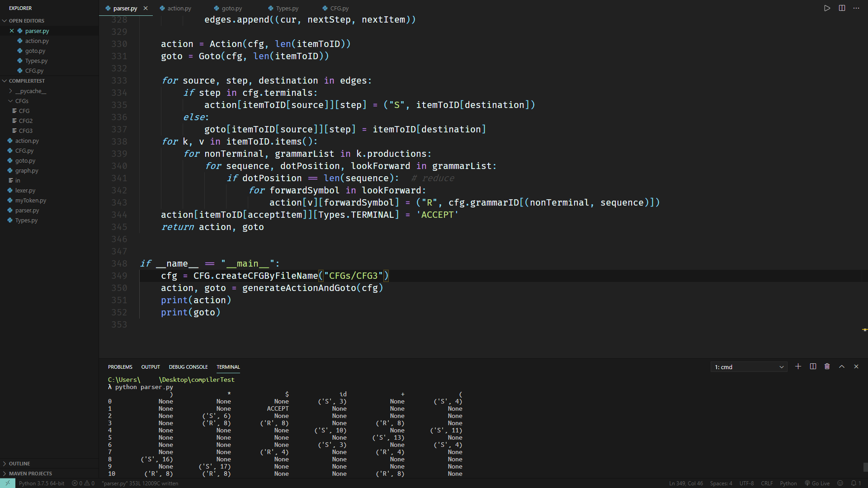Select Python 3.7.5 64-bit interpreter status
Image resolution: width=868 pixels, height=488 pixels.
point(42,483)
